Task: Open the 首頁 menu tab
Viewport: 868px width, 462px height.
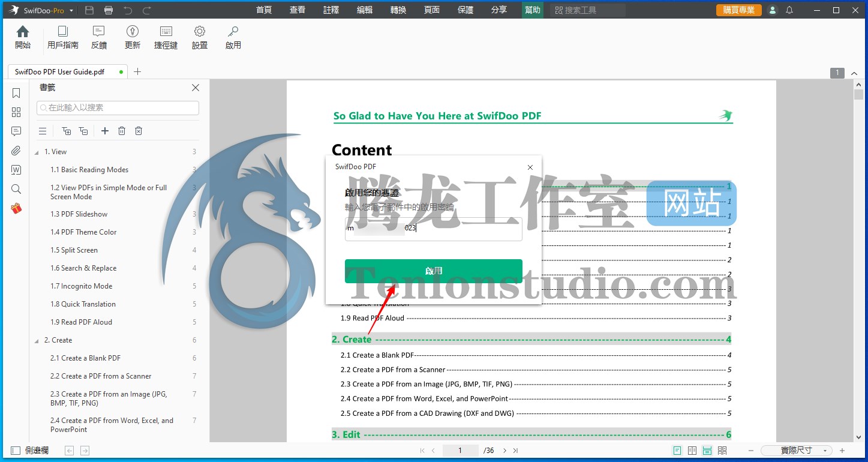Action: tap(264, 10)
